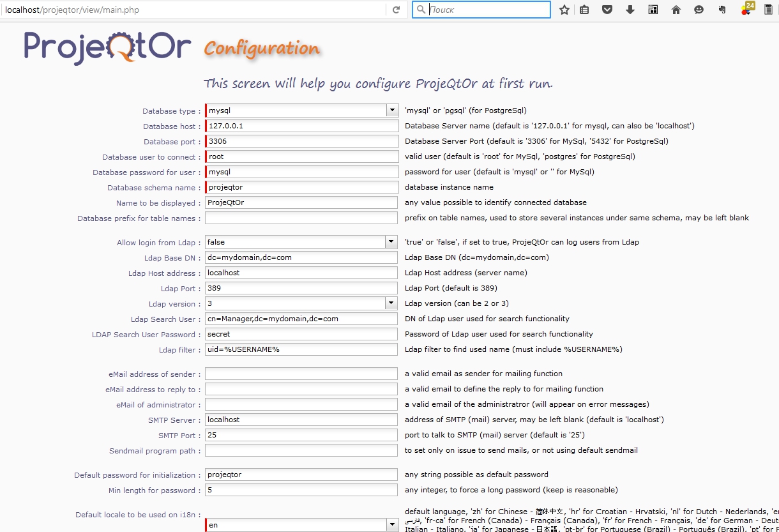Open the QR code extension icon
The image size is (779, 532).
[x=653, y=10]
